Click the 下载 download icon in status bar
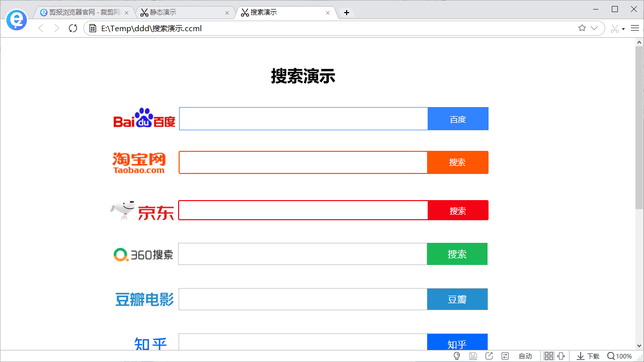644x362 pixels. click(580, 356)
